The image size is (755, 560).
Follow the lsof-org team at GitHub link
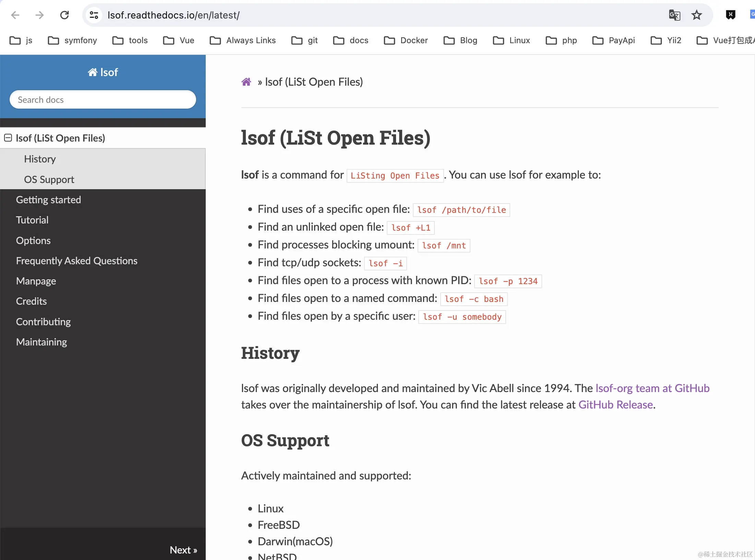point(652,388)
